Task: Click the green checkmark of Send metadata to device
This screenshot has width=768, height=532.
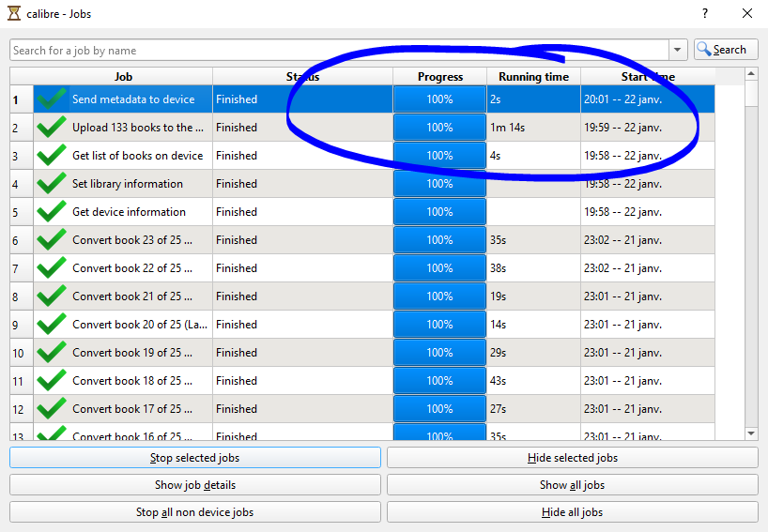Action: coord(52,99)
